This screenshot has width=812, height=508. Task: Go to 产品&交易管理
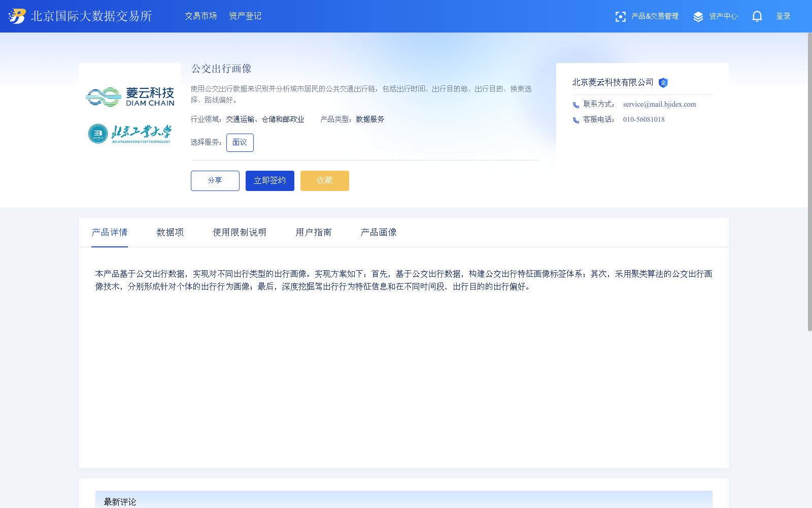click(655, 16)
